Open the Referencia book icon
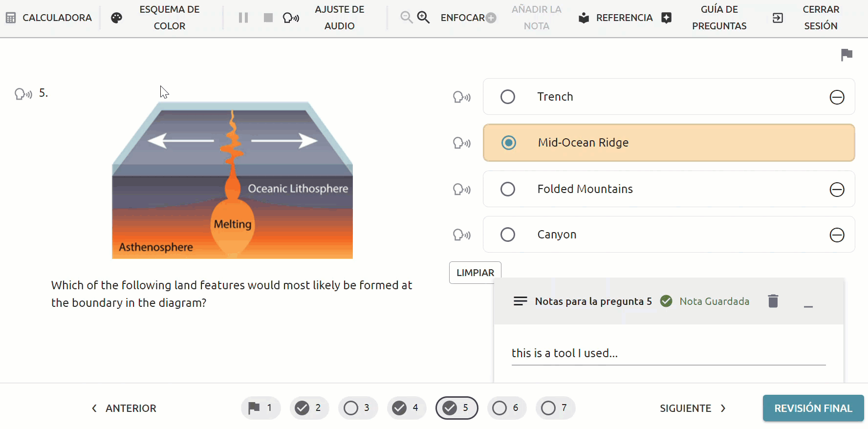The width and height of the screenshot is (868, 429). point(584,18)
